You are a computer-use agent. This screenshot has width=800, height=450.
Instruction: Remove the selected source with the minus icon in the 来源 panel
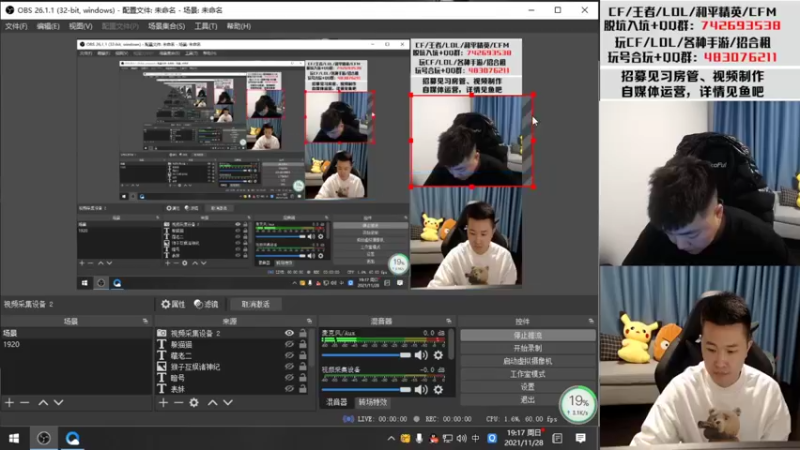tap(178, 403)
